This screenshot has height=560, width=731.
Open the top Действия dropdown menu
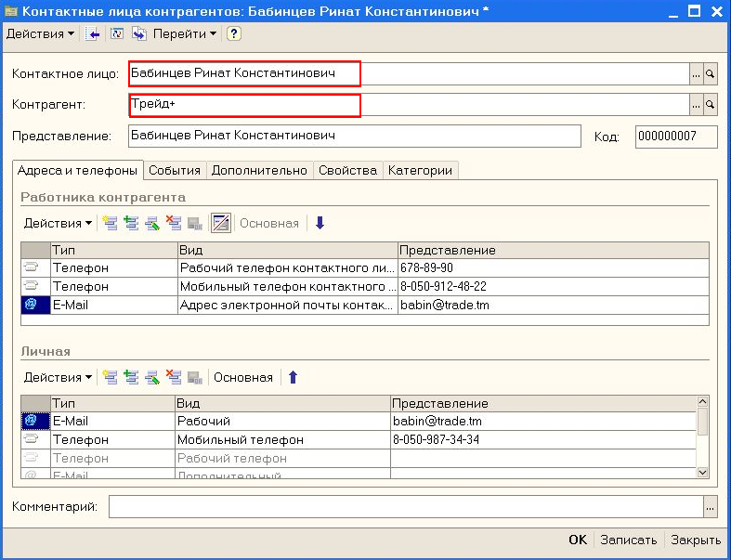pos(41,33)
